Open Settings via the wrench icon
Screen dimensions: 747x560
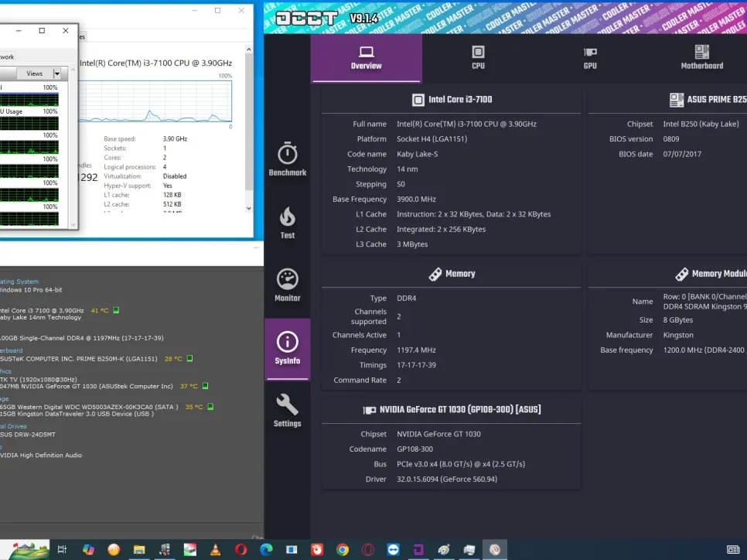click(x=287, y=411)
